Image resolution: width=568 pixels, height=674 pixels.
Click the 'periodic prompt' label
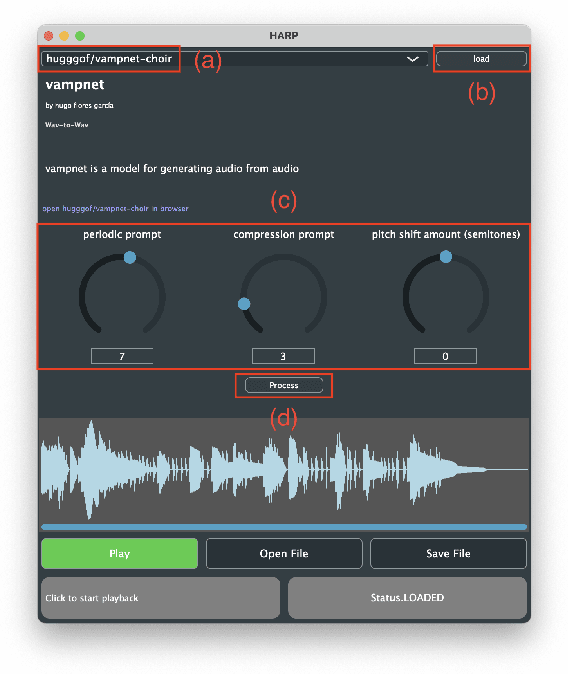point(122,235)
